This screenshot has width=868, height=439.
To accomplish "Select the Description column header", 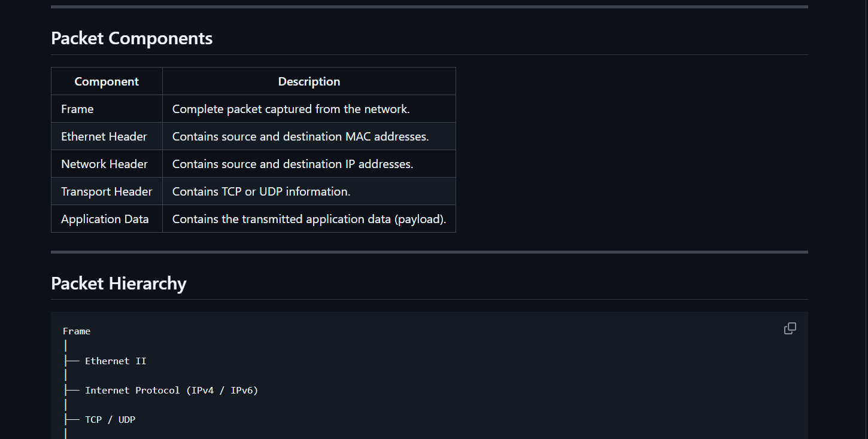I will click(x=309, y=81).
